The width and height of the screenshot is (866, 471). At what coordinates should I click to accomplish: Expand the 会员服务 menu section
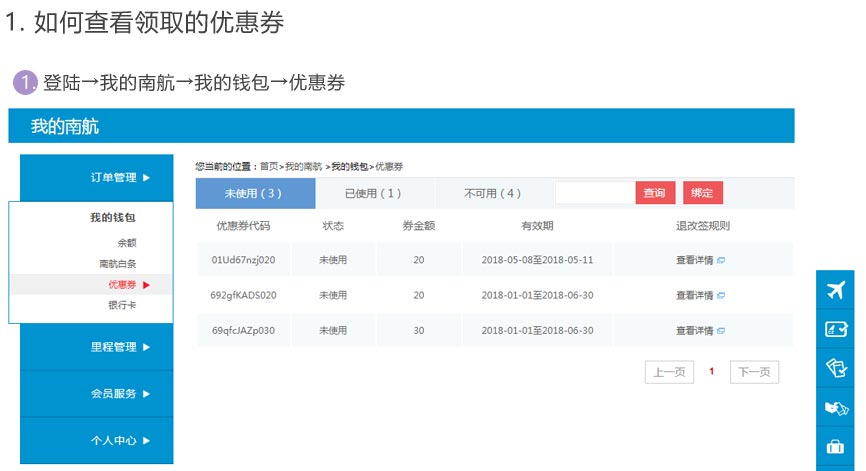pyautogui.click(x=119, y=394)
